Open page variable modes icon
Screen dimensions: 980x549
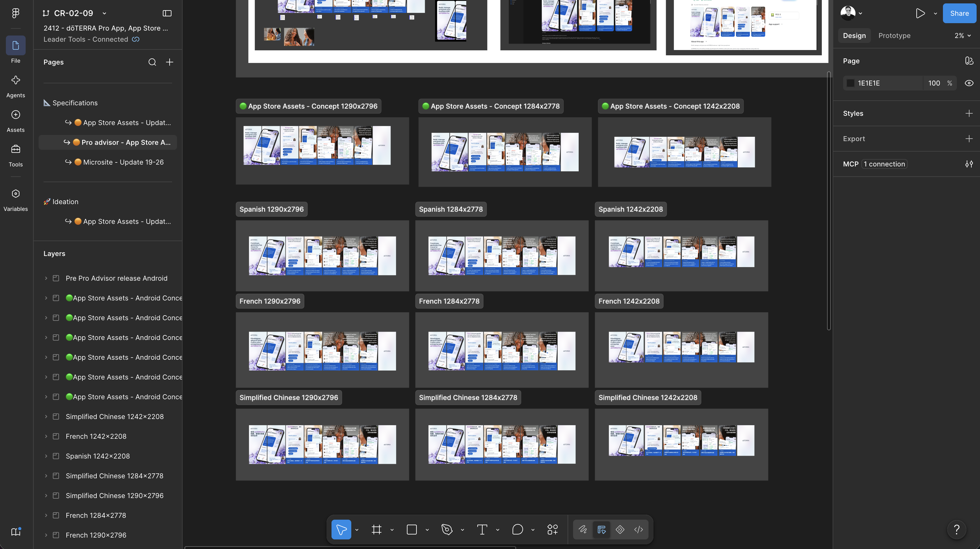tap(969, 61)
